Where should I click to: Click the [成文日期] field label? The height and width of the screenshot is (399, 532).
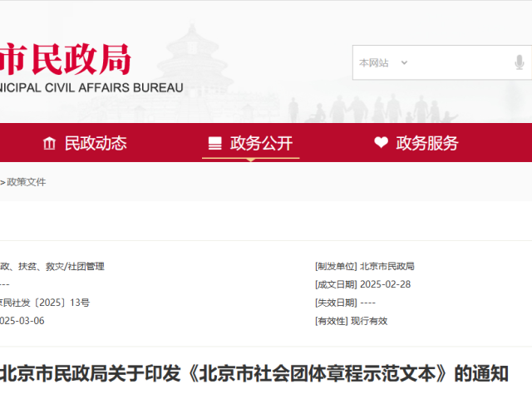point(336,284)
